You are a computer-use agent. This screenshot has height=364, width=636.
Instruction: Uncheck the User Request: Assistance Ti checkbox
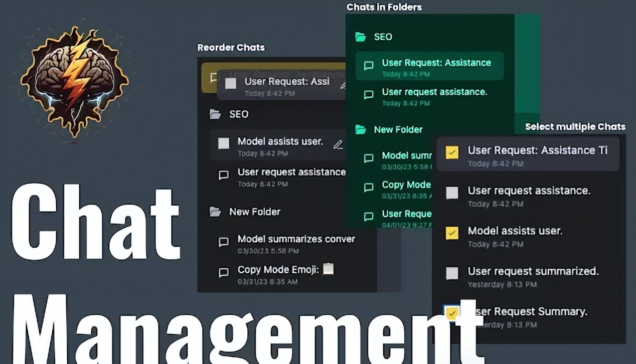pos(452,152)
